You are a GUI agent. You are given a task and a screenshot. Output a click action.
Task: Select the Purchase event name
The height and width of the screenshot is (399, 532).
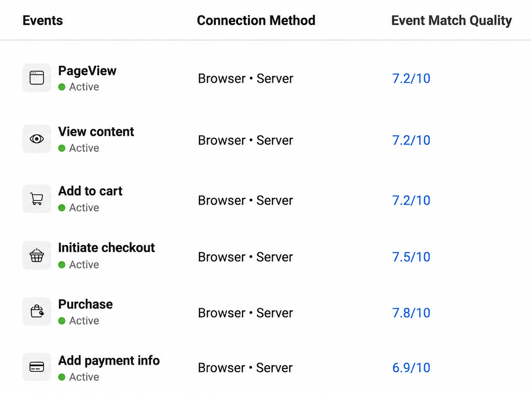[85, 304]
